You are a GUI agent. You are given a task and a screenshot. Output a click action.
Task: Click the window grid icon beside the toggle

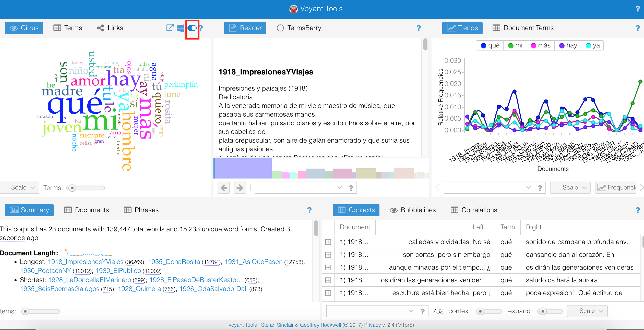pos(181,28)
